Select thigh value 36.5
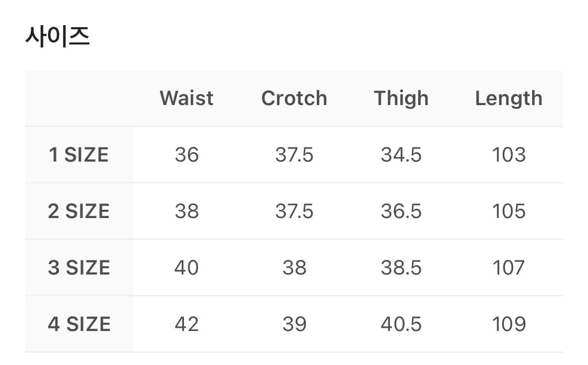588x365 pixels. 401,211
